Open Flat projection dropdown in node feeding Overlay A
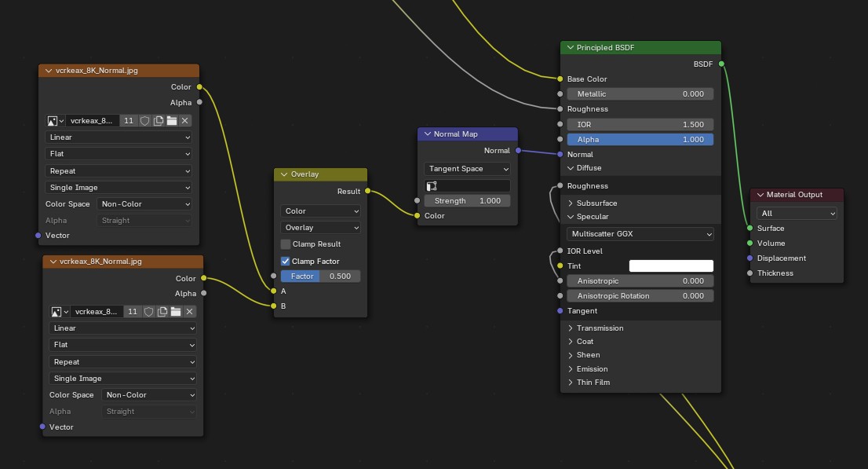The height and width of the screenshot is (469, 868). (x=119, y=153)
